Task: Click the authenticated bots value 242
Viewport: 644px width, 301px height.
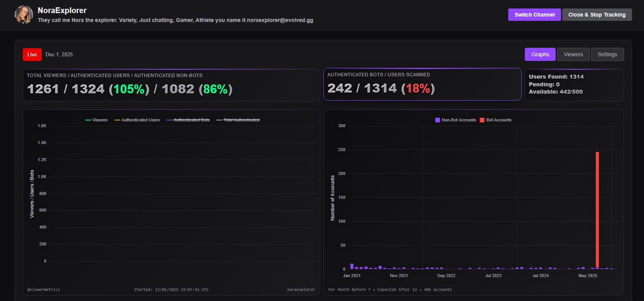Action: pos(340,88)
